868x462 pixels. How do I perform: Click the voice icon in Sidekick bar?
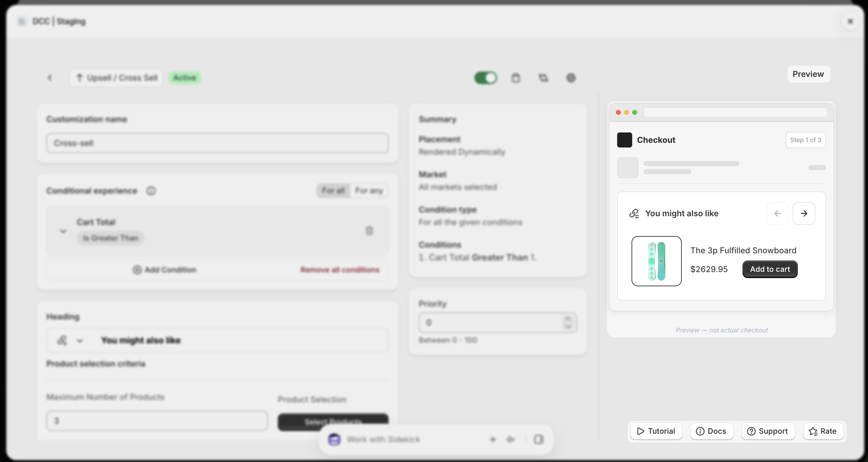pos(511,439)
